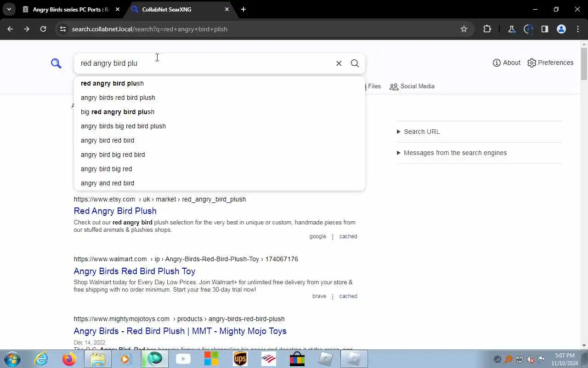Open the shopping bag Store taskbar icon
Viewport: 588px width, 368px height.
pos(297,359)
